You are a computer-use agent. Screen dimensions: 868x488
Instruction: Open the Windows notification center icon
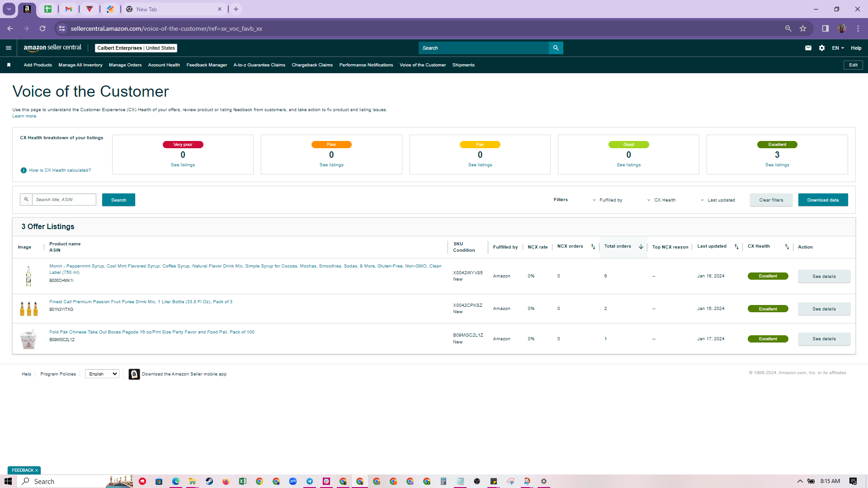coord(853,481)
